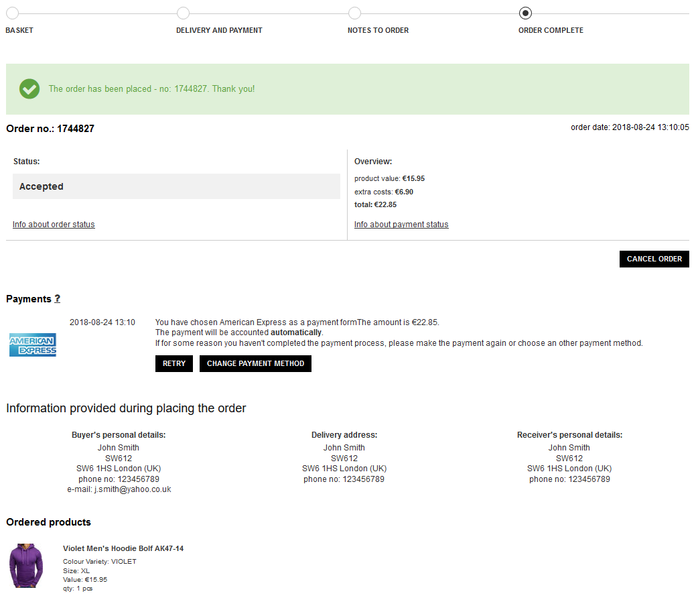The width and height of the screenshot is (700, 610).
Task: Retry the payment with RETRY button
Action: (x=174, y=364)
